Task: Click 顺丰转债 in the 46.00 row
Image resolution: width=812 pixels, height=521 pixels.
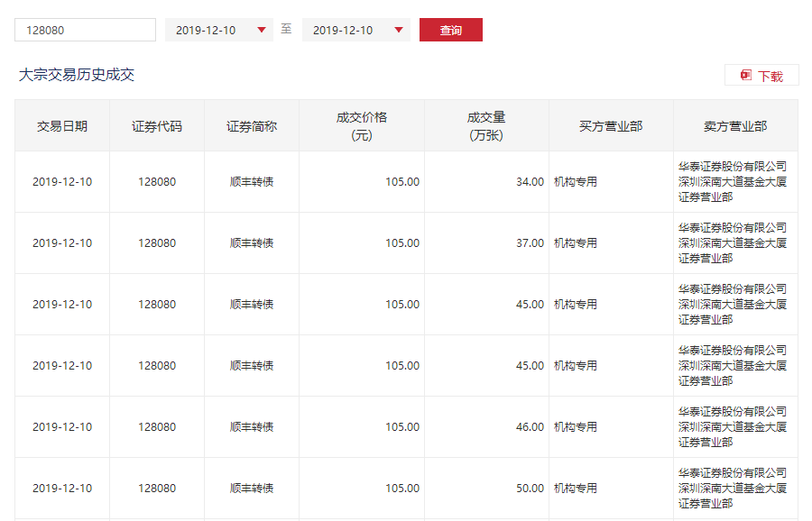Action: click(252, 427)
